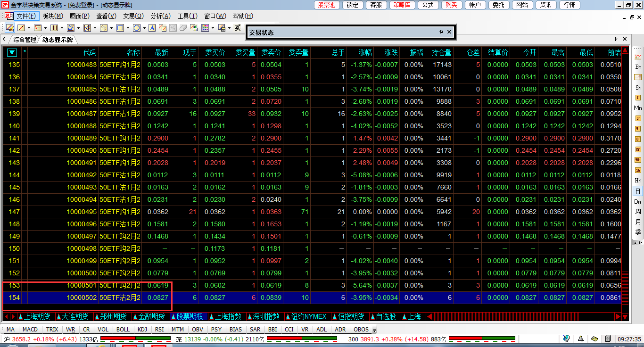Click the 股票池 button
The image size is (644, 347).
click(326, 5)
